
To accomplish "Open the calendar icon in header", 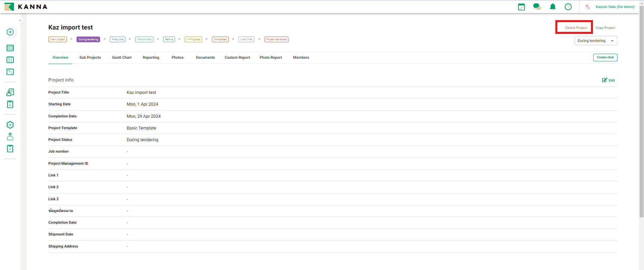I will [521, 7].
